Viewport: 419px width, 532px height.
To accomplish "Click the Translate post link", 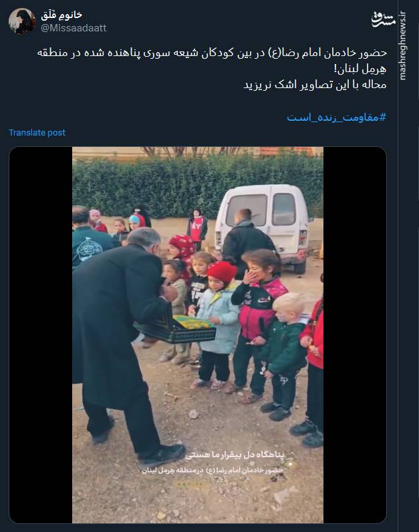I will (37, 132).
